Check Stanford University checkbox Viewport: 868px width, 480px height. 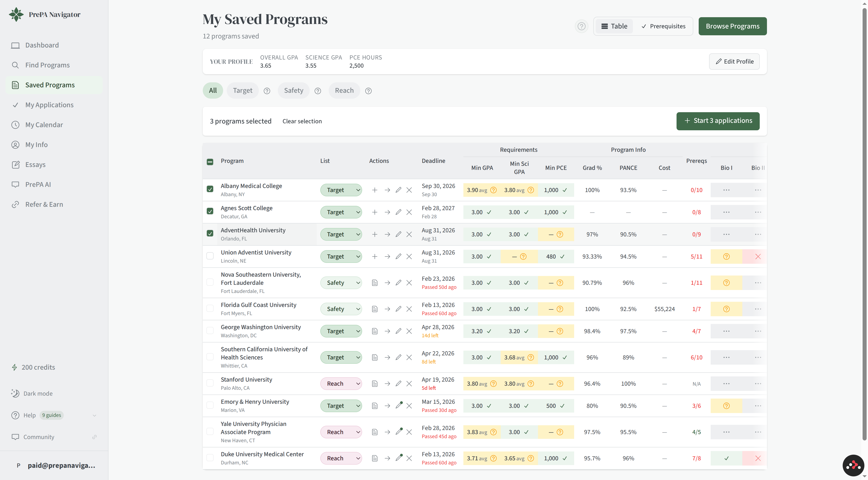210,383
